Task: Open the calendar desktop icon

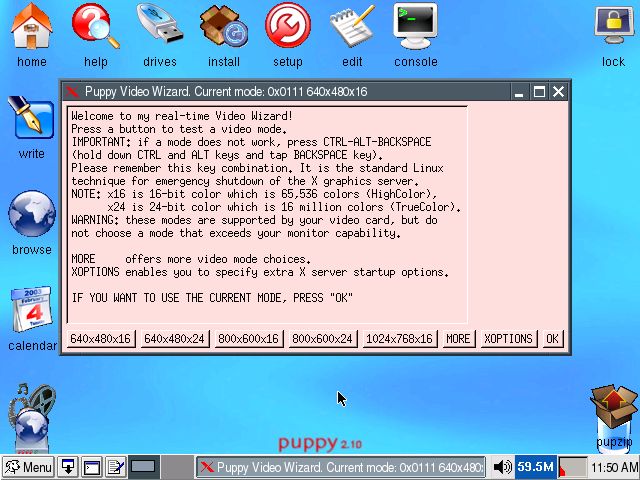Action: (32, 309)
